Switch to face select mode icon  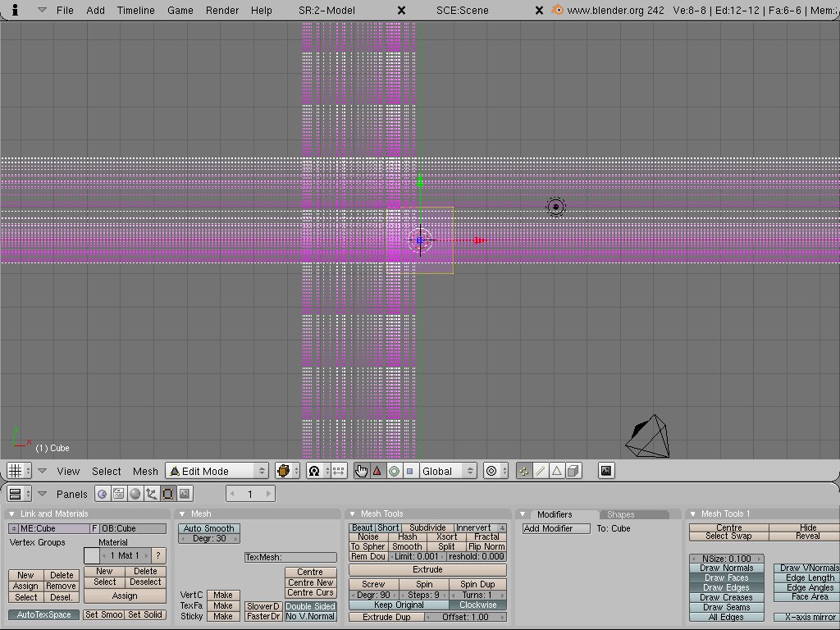[557, 471]
